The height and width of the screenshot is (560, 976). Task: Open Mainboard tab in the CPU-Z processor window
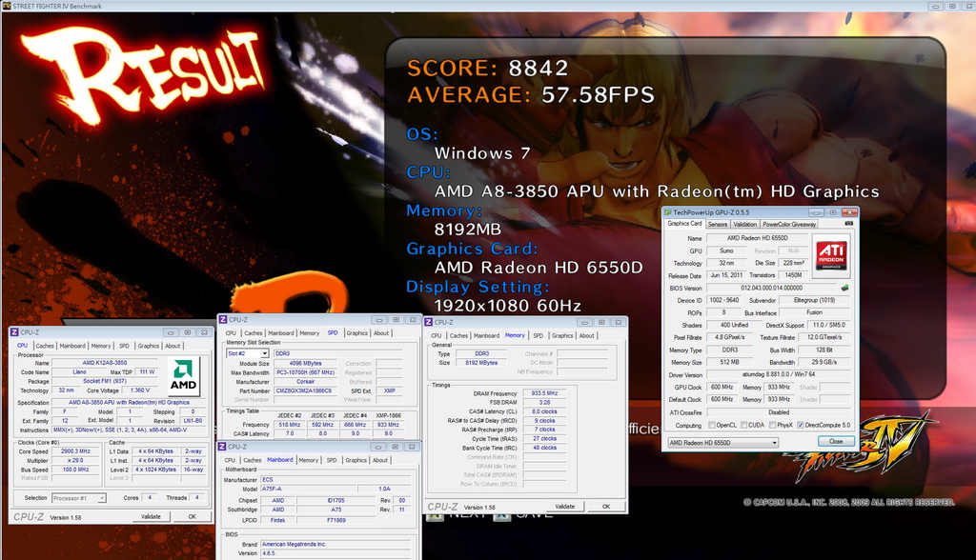(x=72, y=346)
